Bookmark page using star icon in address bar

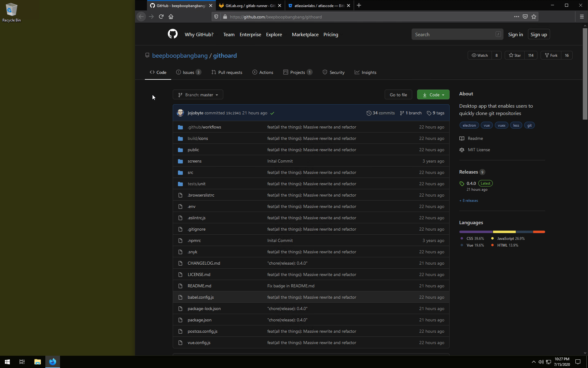tap(534, 17)
